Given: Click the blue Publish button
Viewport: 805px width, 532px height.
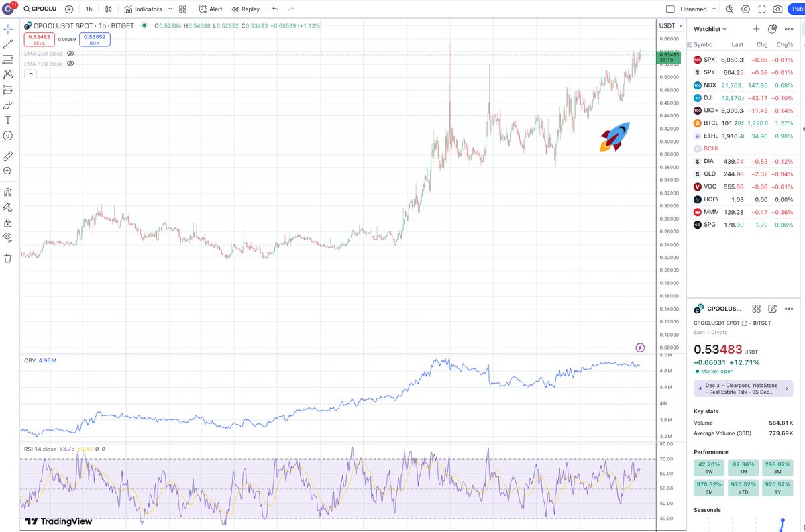Looking at the screenshot, I should click(x=796, y=9).
